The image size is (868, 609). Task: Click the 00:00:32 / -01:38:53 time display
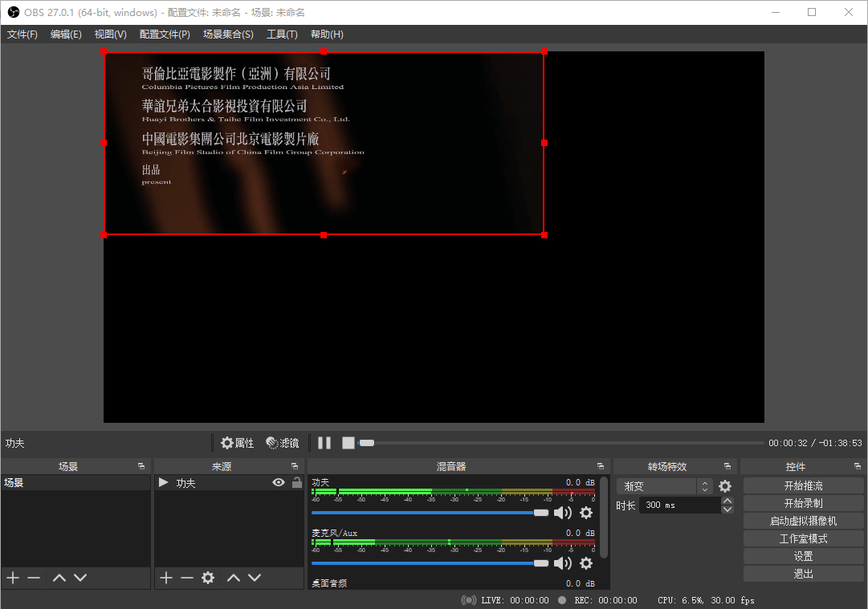pyautogui.click(x=815, y=443)
